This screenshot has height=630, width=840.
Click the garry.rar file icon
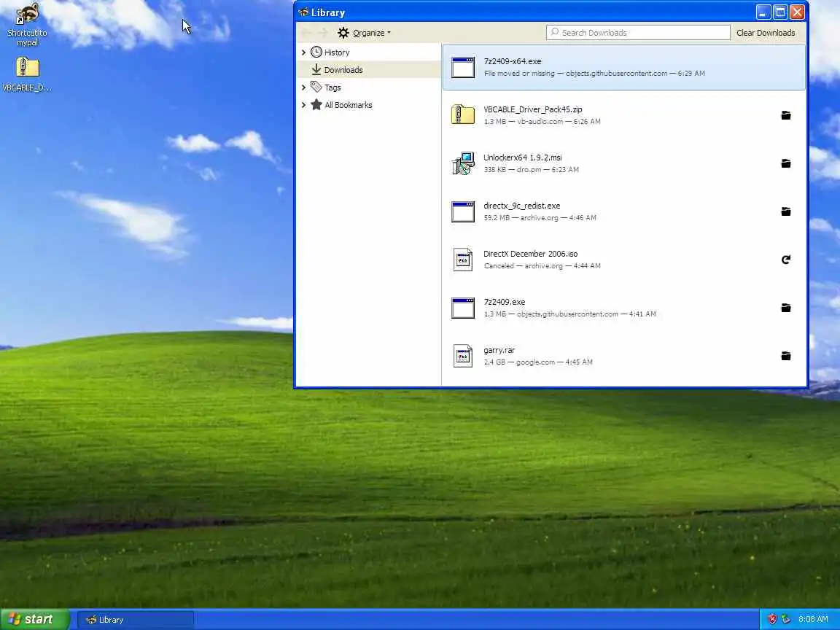[463, 356]
